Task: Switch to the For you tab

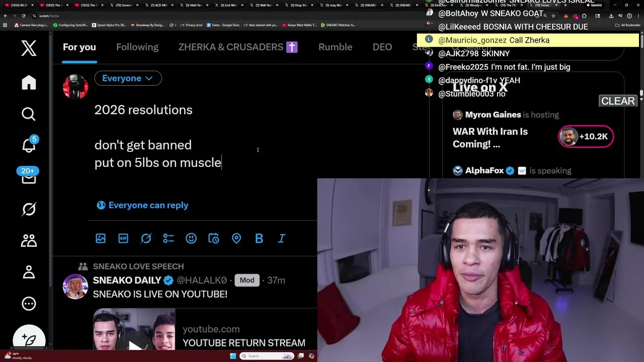Action: 79,47
